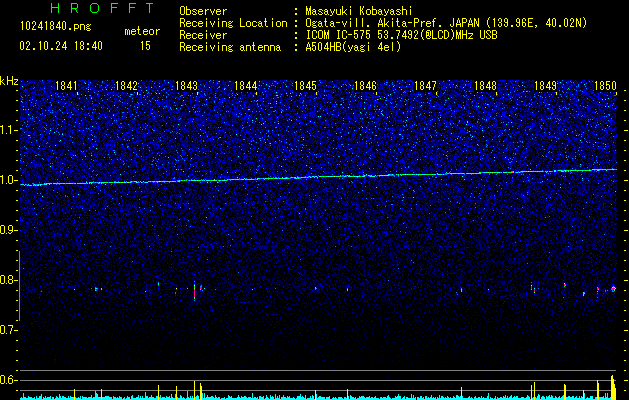Click the Receiver field label

pyautogui.click(x=203, y=35)
